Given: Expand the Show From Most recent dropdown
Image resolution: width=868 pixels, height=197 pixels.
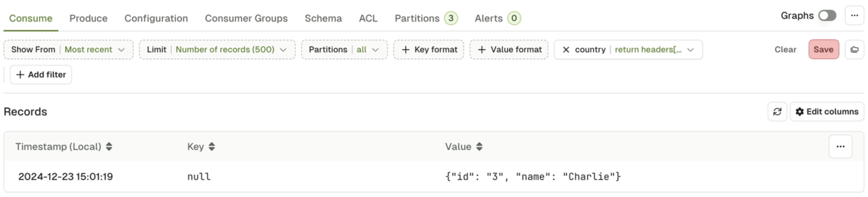Looking at the screenshot, I should pos(68,50).
